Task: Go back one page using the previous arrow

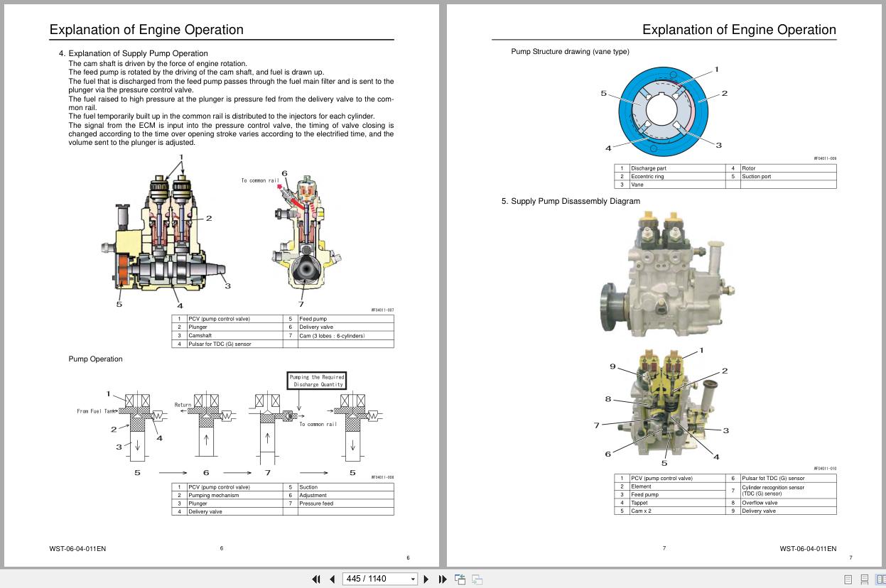Action: [x=333, y=579]
